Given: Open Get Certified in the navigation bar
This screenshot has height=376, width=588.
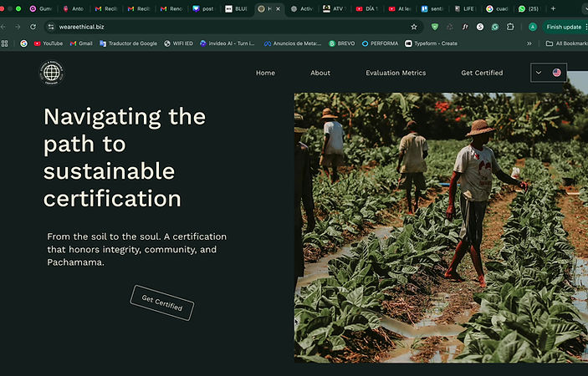Looking at the screenshot, I should pyautogui.click(x=482, y=73).
